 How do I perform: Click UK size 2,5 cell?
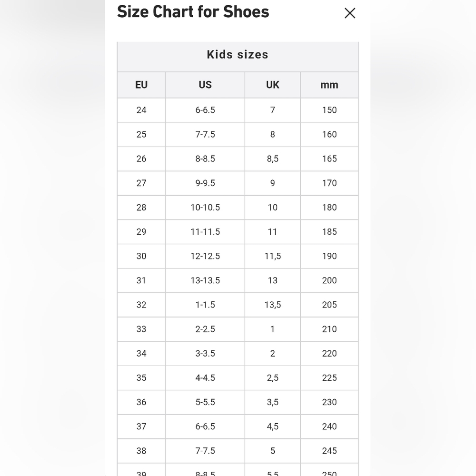click(273, 377)
